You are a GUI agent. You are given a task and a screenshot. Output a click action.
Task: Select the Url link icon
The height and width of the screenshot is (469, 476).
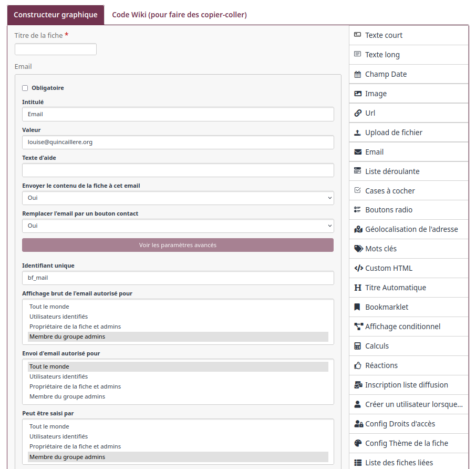coord(358,113)
